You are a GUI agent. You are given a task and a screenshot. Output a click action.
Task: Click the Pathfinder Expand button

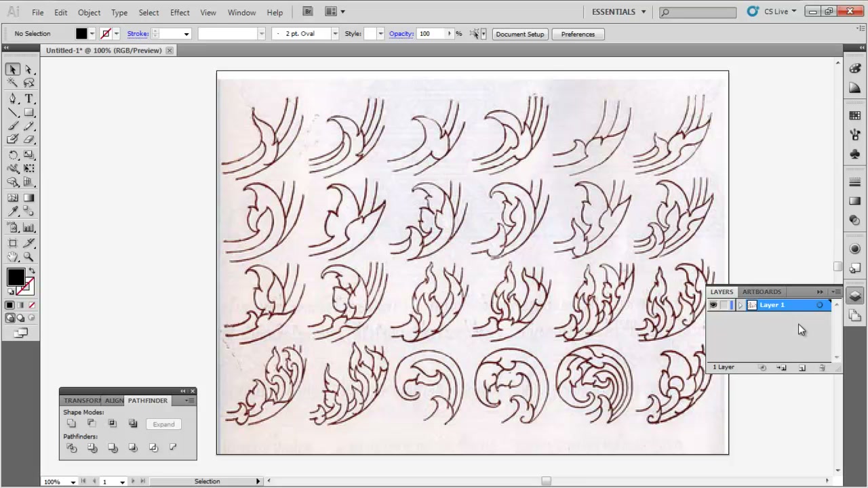163,424
